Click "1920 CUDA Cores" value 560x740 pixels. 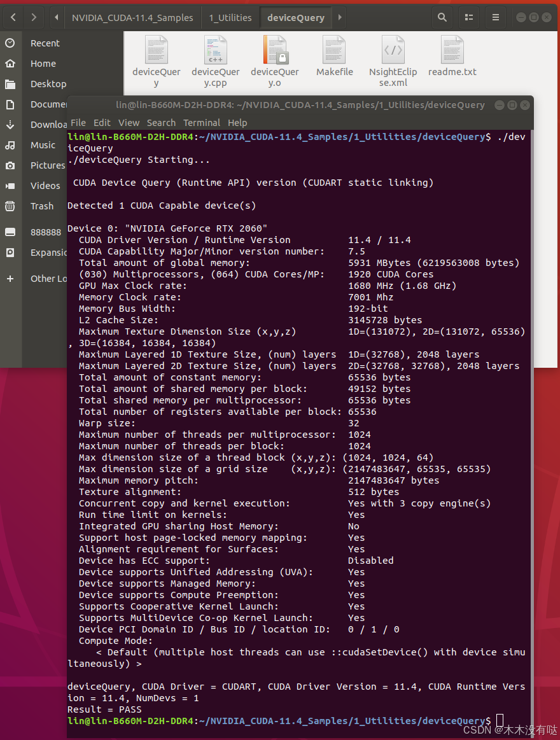click(391, 274)
